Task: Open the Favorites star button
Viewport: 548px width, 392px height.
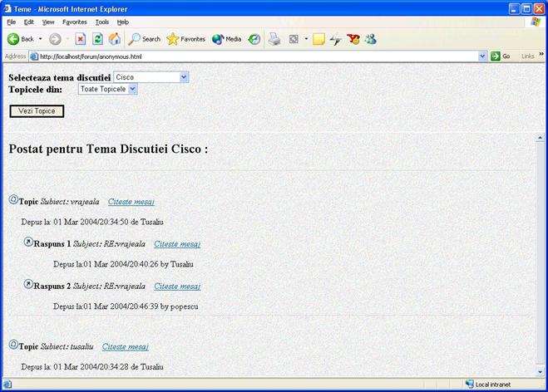Action: [x=185, y=39]
